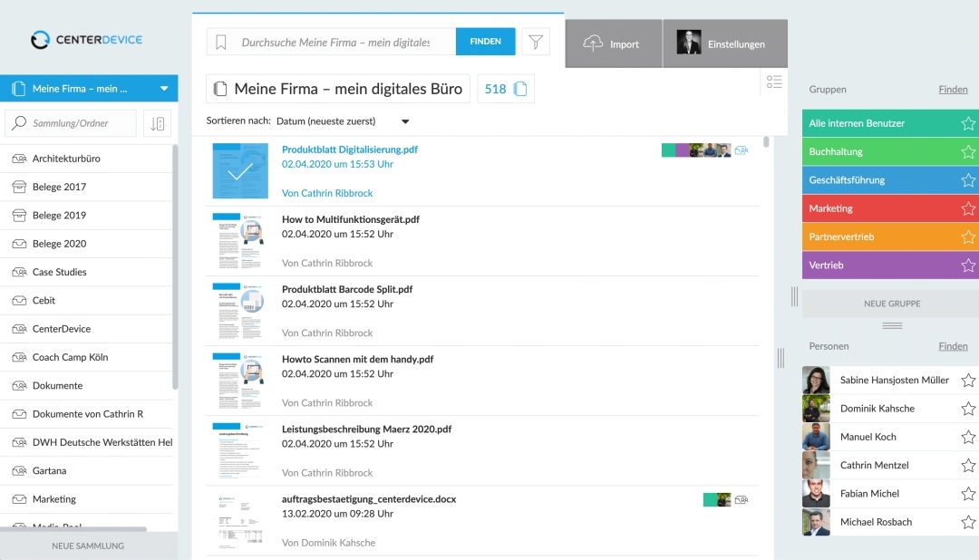The width and height of the screenshot is (979, 560).
Task: Open Einstellungen settings
Action: 725,43
